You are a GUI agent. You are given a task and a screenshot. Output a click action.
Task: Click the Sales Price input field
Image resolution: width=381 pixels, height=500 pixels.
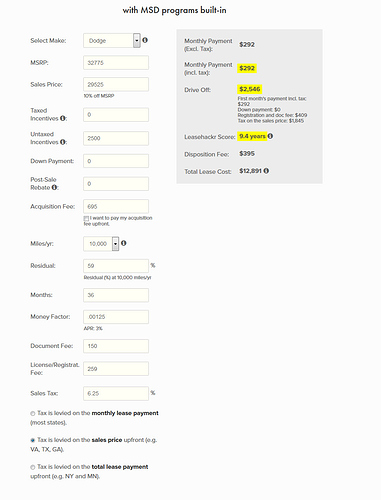tap(116, 85)
